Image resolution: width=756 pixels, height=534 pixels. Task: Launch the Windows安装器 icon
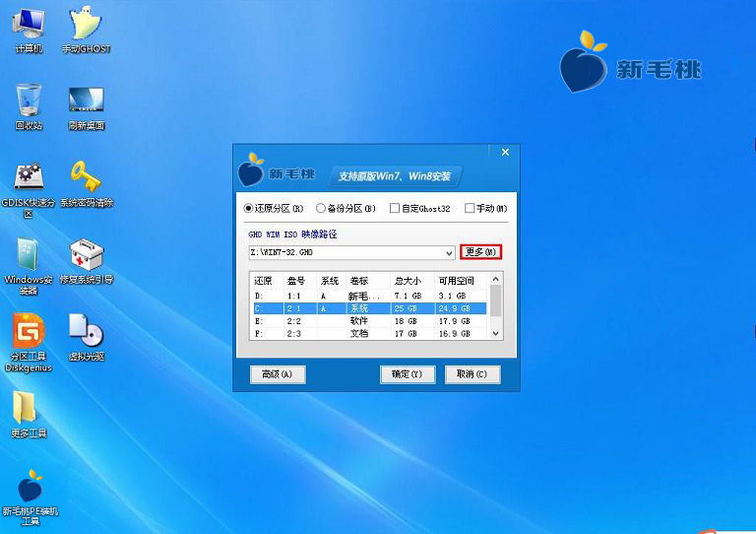point(29,266)
